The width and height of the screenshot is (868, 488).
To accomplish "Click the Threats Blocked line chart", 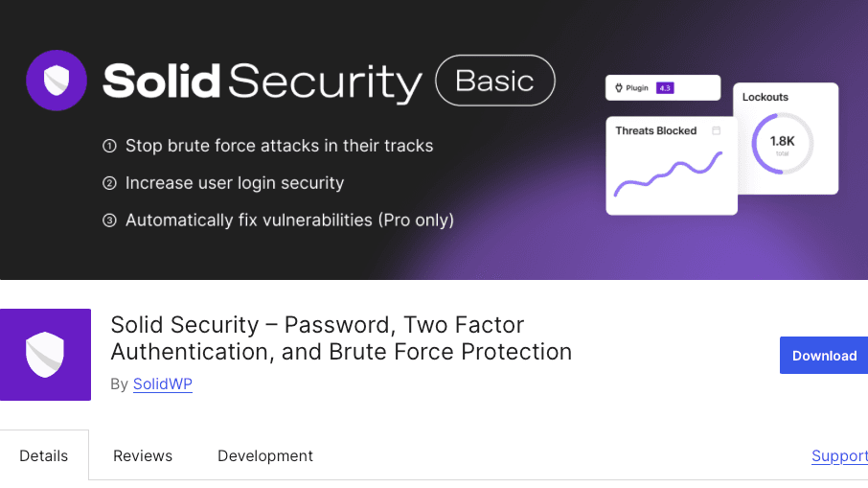I will coord(668,174).
